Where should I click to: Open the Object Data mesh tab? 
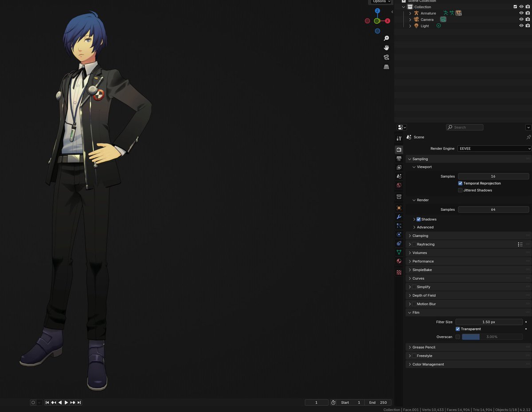pos(399,252)
